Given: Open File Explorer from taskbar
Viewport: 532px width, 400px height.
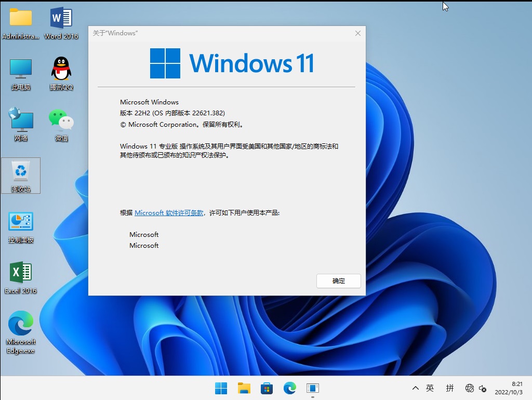Looking at the screenshot, I should tap(244, 388).
